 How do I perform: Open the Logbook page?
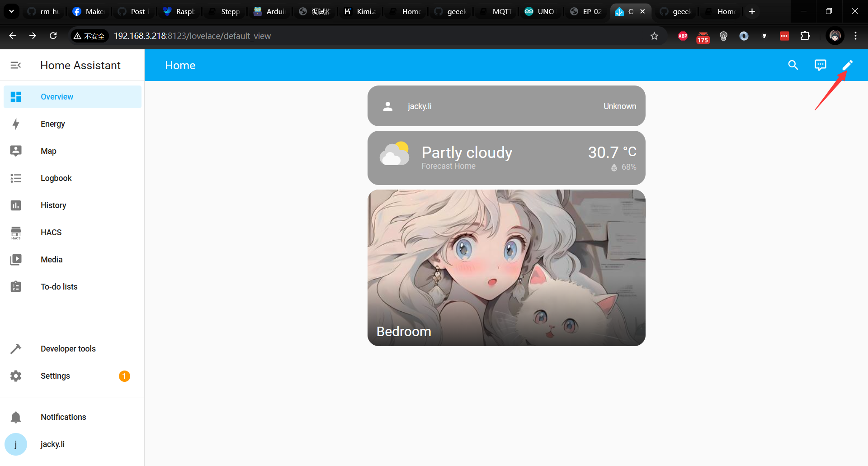pyautogui.click(x=72, y=178)
